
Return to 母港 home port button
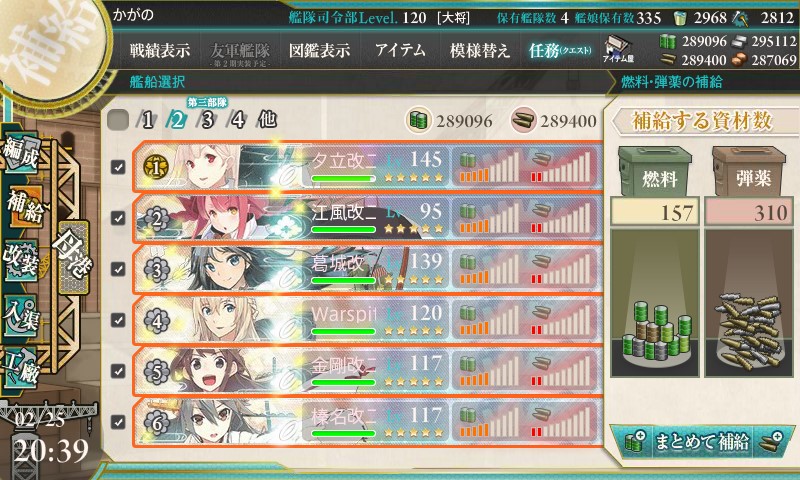(x=72, y=257)
